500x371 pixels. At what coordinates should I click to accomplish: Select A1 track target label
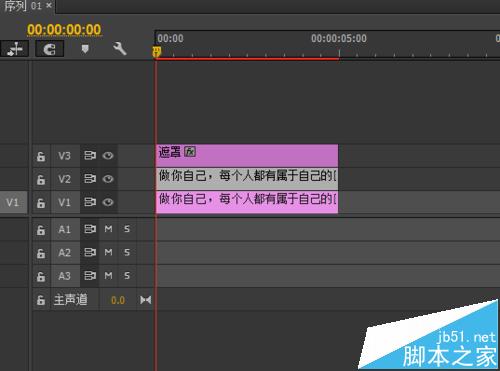click(65, 229)
